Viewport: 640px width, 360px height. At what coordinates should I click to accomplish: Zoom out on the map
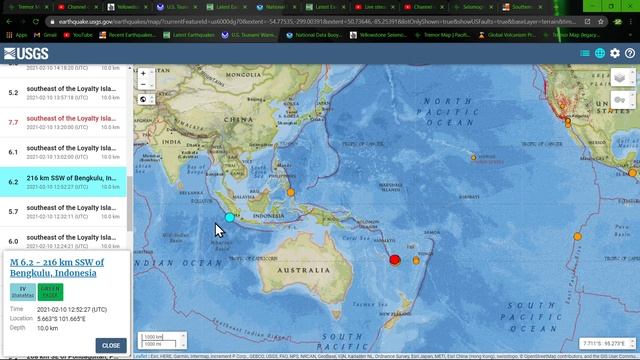(x=143, y=84)
